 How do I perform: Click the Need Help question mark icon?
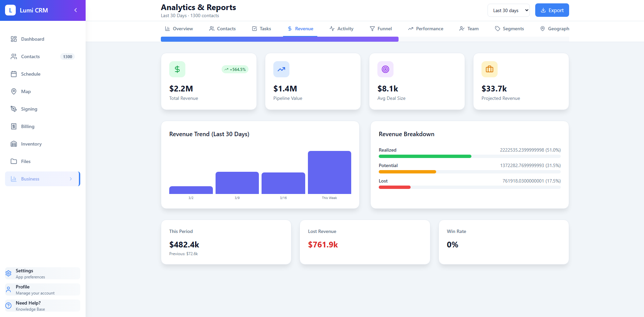[8, 306]
